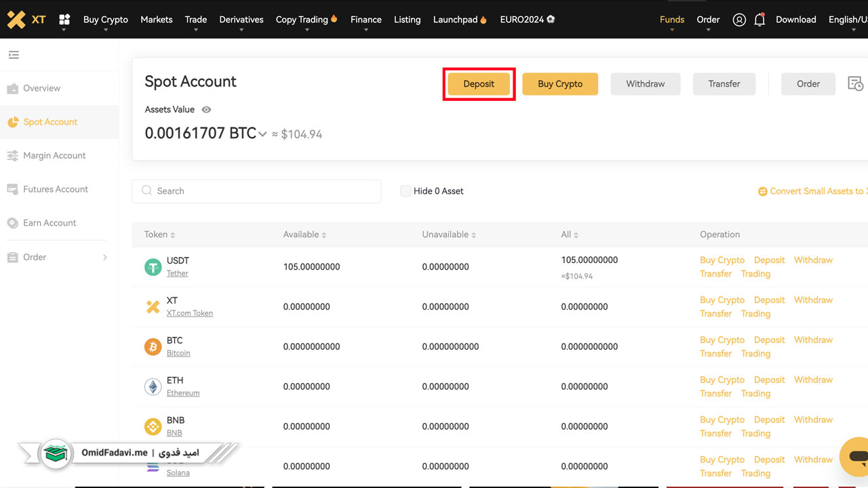Image resolution: width=868 pixels, height=488 pixels.
Task: Focus the token Search input field
Action: click(256, 191)
